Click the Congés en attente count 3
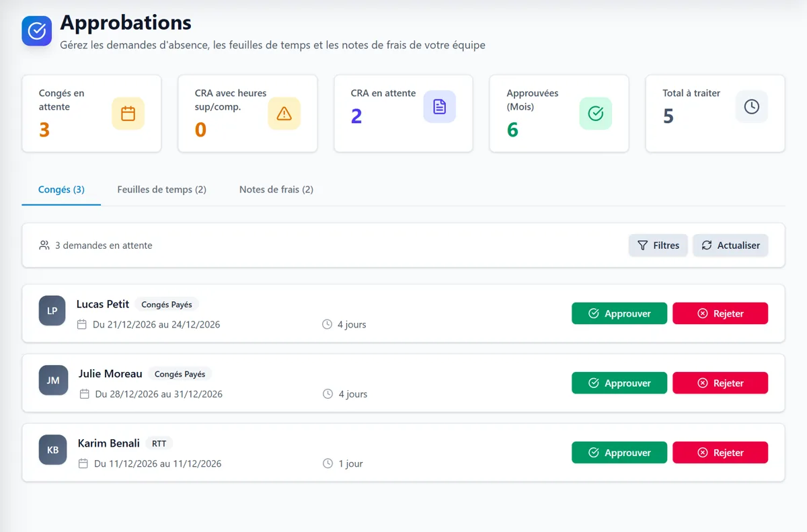Image resolution: width=807 pixels, height=532 pixels. click(x=44, y=130)
